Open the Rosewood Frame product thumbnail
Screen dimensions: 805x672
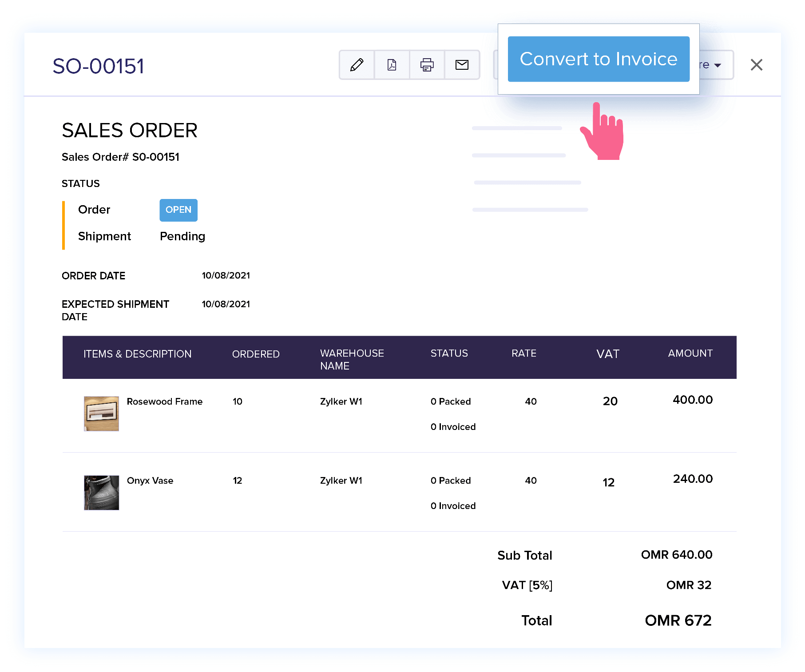101,414
